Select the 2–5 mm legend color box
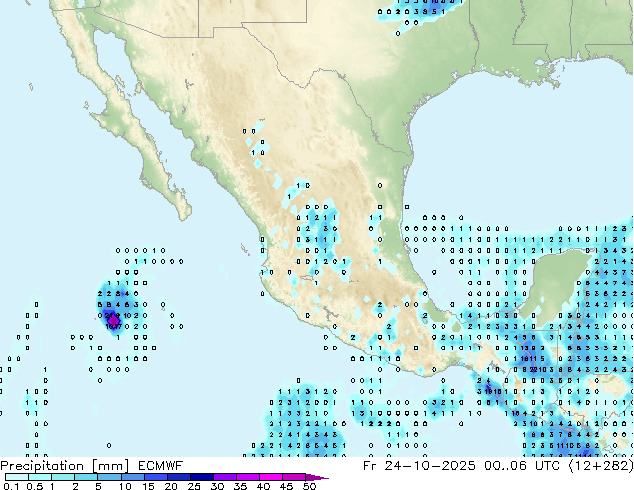 pos(86,477)
